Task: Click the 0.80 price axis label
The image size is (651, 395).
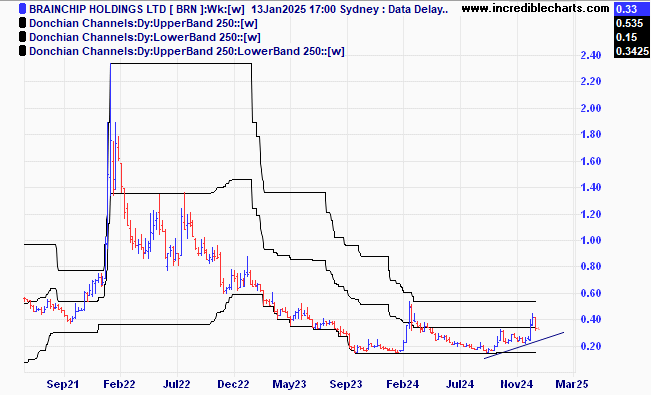Action: [x=591, y=266]
